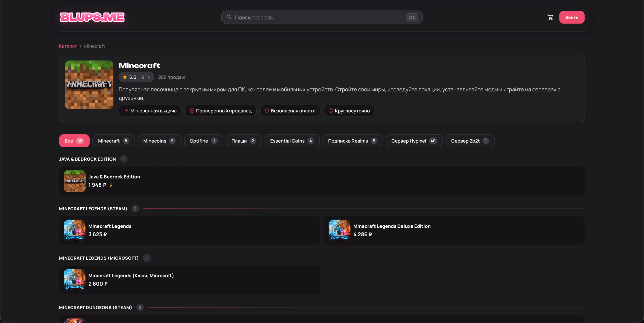The height and width of the screenshot is (323, 644).
Task: Select the Minecraft 8 filter tab
Action: click(x=113, y=141)
